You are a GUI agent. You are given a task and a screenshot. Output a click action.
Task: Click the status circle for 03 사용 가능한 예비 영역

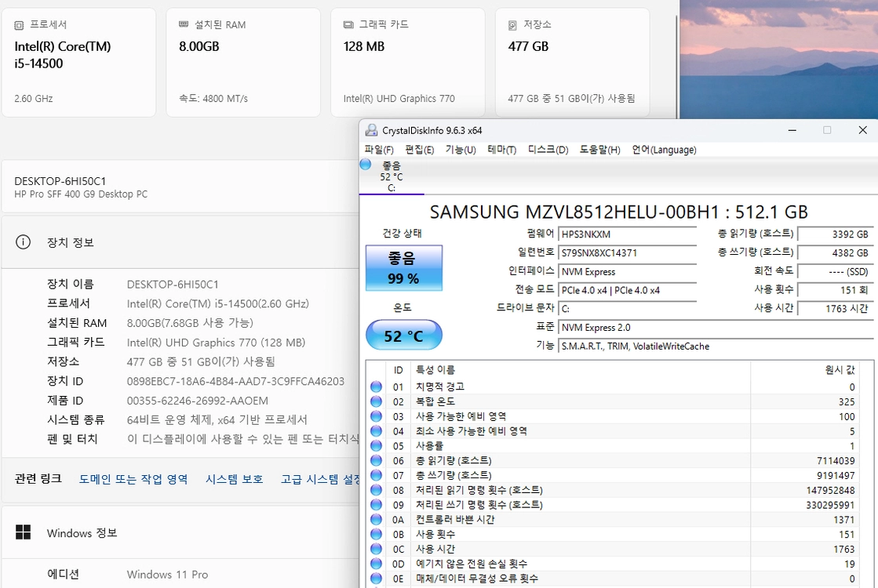point(377,416)
